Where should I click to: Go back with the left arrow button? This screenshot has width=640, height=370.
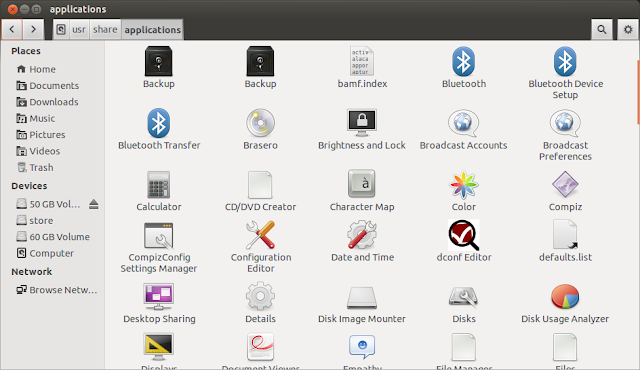pyautogui.click(x=12, y=29)
